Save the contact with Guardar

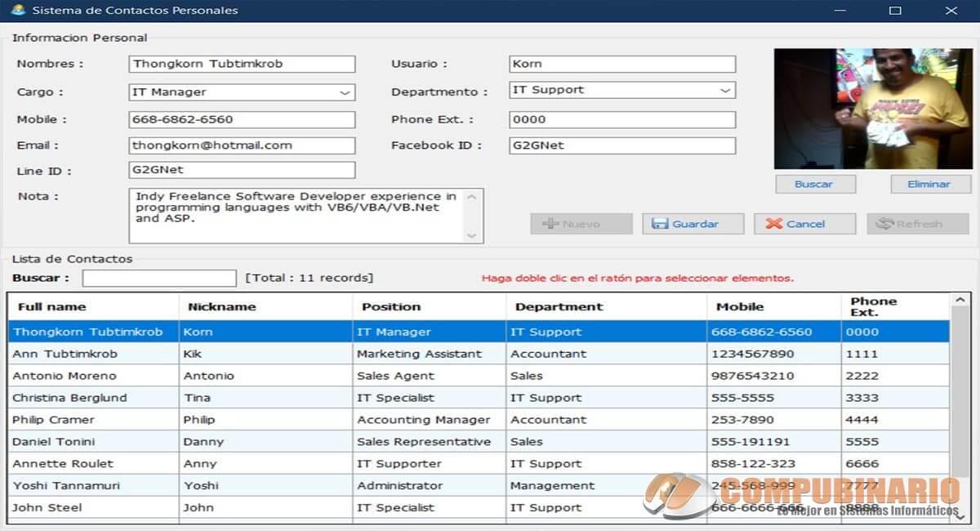coord(693,224)
